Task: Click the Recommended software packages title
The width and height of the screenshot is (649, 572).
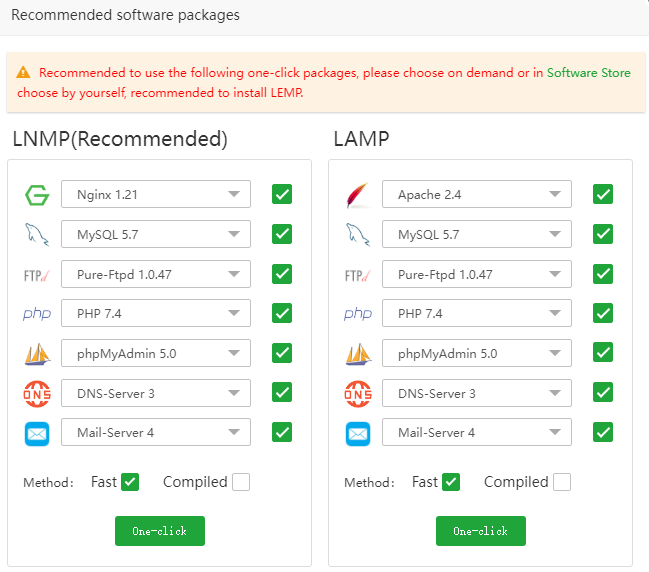Action: click(125, 15)
